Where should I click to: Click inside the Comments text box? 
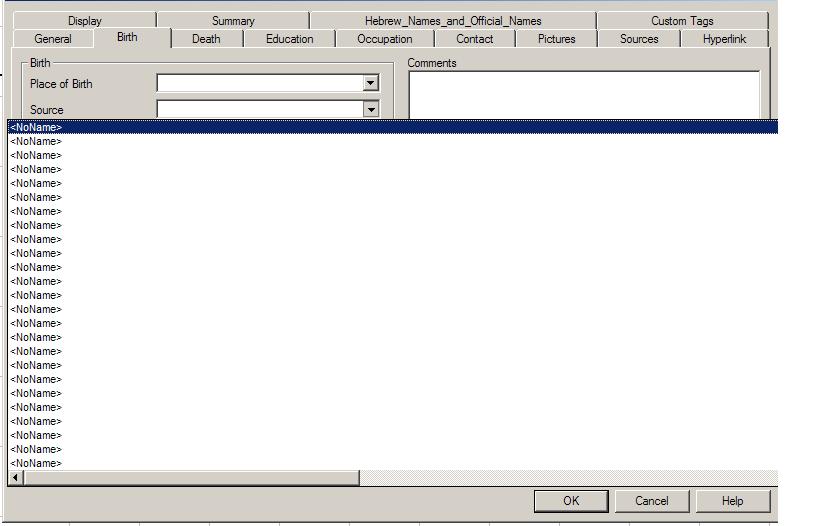point(583,94)
